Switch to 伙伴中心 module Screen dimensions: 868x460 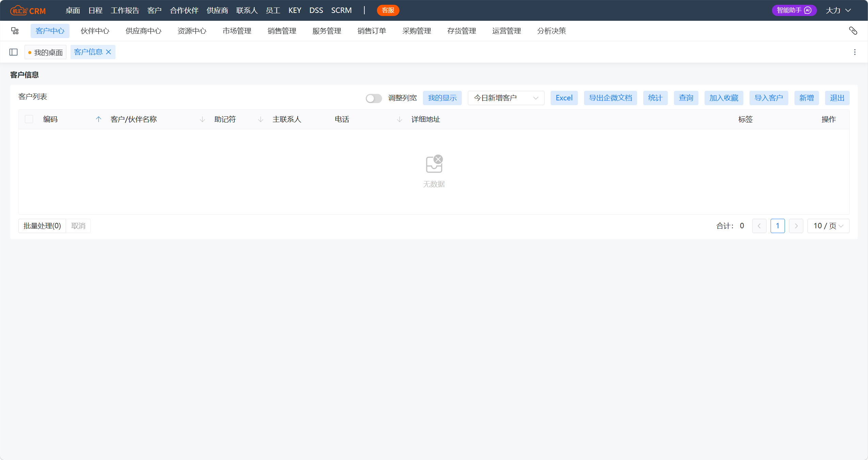[95, 31]
